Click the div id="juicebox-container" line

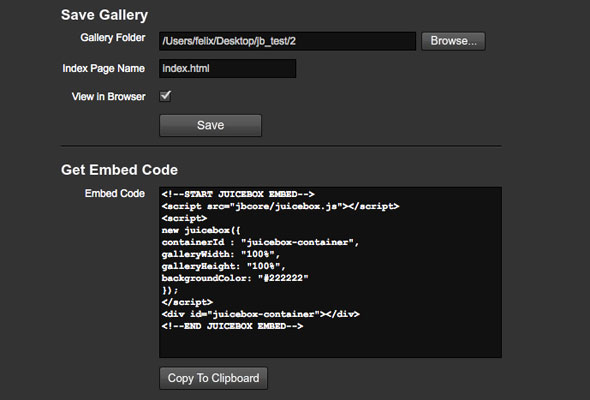click(260, 314)
